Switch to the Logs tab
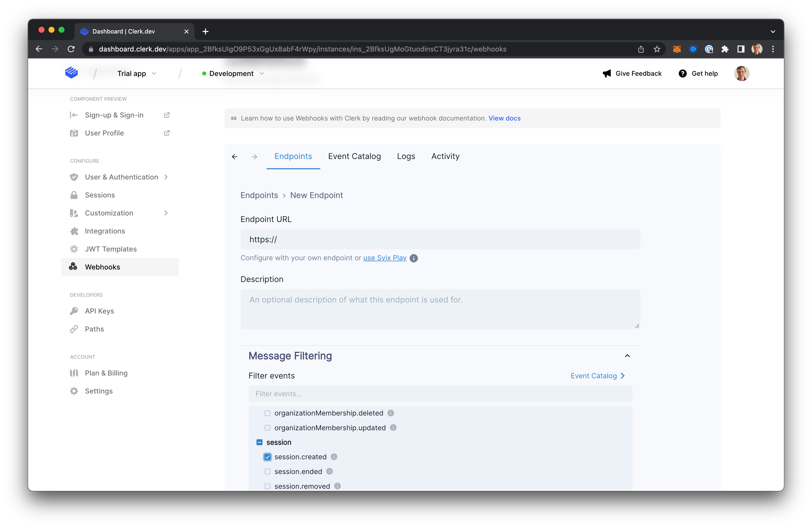The width and height of the screenshot is (812, 528). tap(406, 156)
